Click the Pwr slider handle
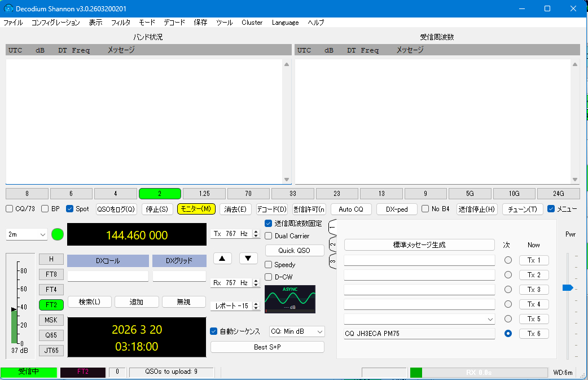This screenshot has height=380, width=588. tap(568, 288)
